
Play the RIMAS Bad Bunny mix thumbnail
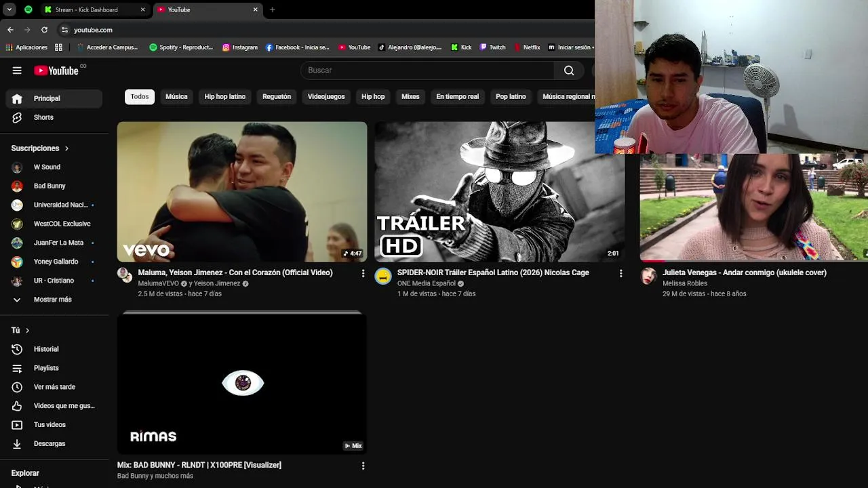click(x=242, y=383)
